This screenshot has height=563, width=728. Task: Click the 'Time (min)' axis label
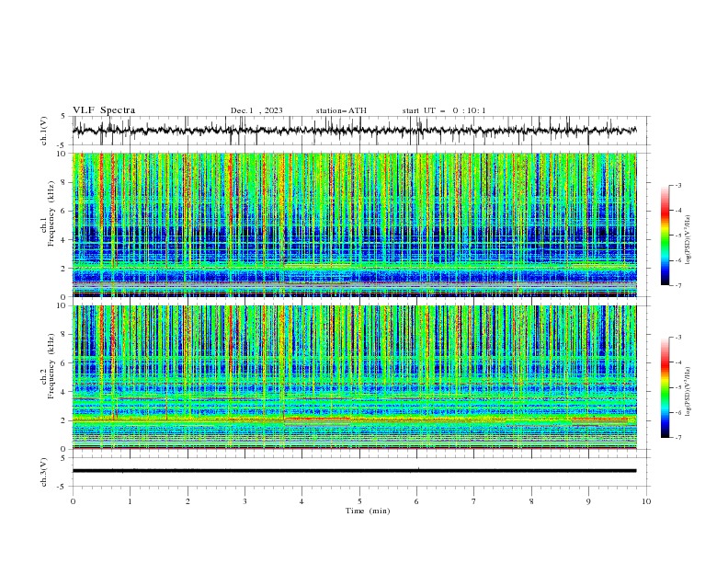pos(368,511)
